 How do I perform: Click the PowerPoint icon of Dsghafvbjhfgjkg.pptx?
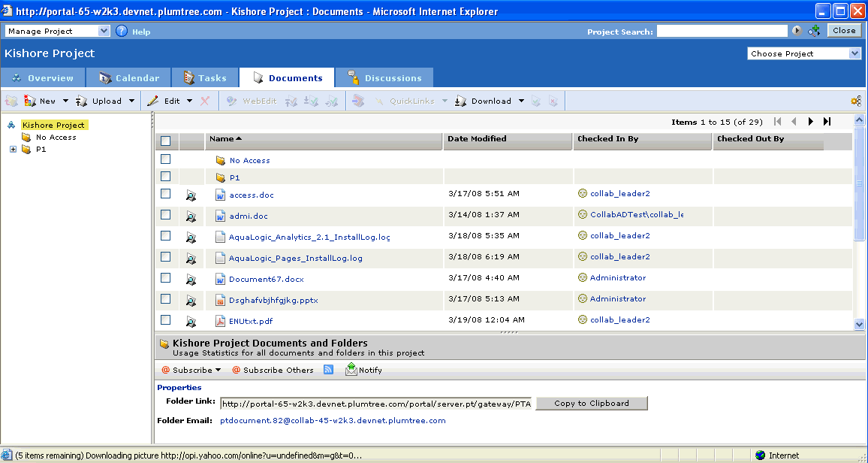(x=220, y=300)
